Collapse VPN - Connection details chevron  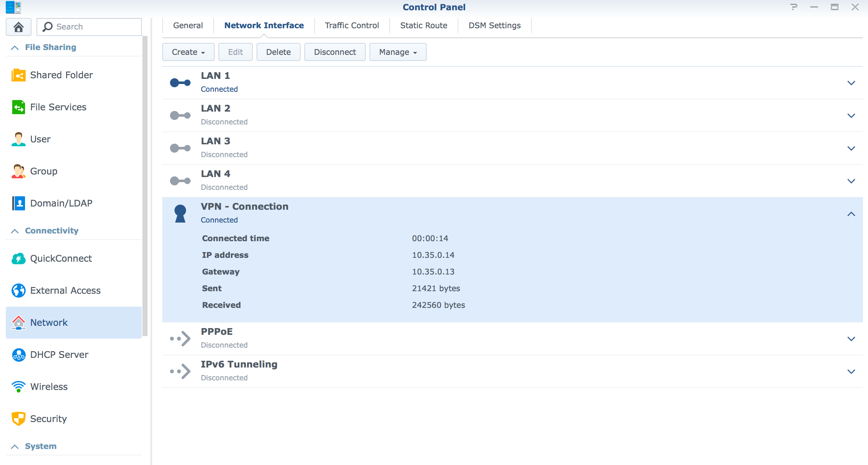(851, 214)
